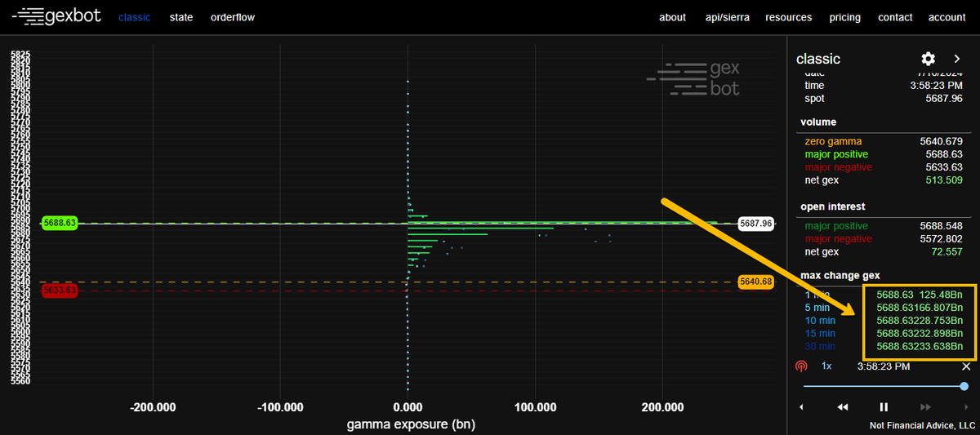Click the playback timeline slider handle
Image resolution: width=980 pixels, height=435 pixels.
964,386
